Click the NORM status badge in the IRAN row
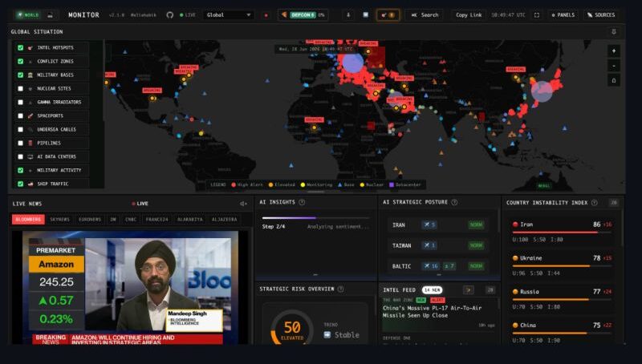 (476, 225)
